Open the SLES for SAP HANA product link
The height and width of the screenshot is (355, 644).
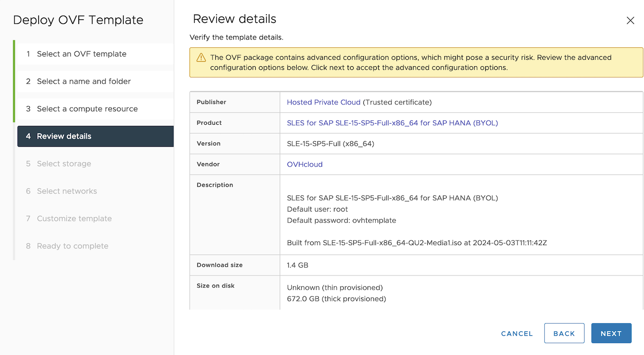391,122
